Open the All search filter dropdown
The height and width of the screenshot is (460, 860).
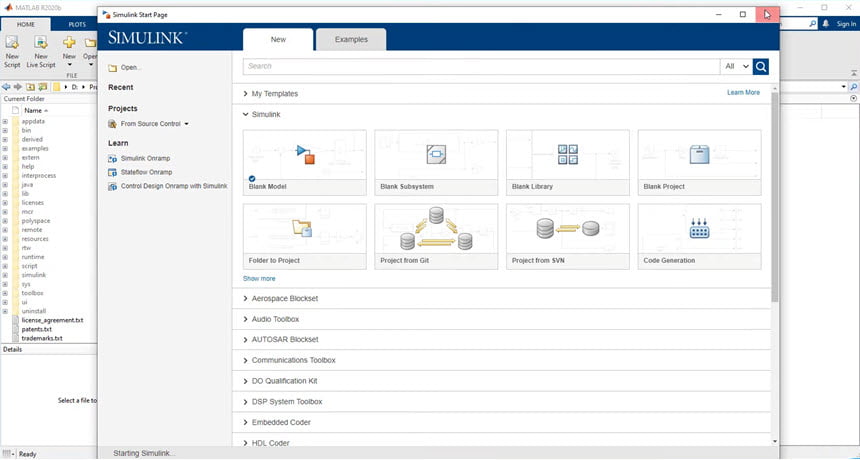737,66
